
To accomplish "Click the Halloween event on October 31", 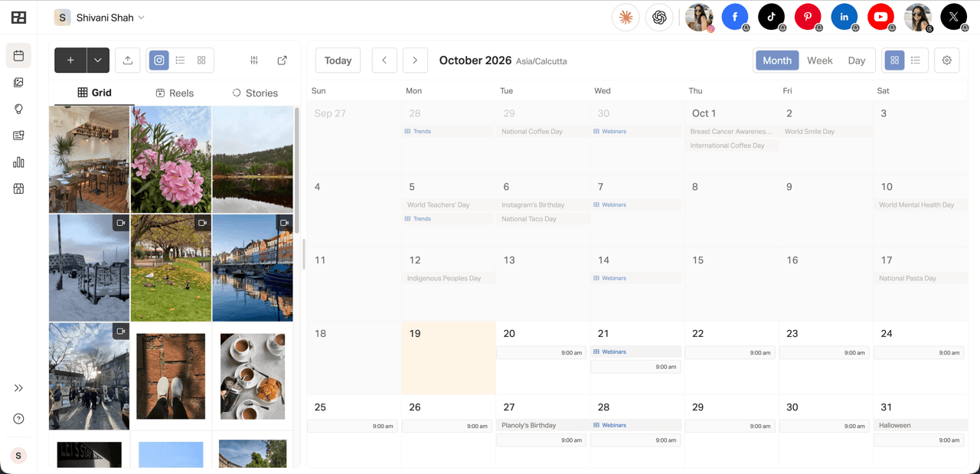I will (920, 426).
